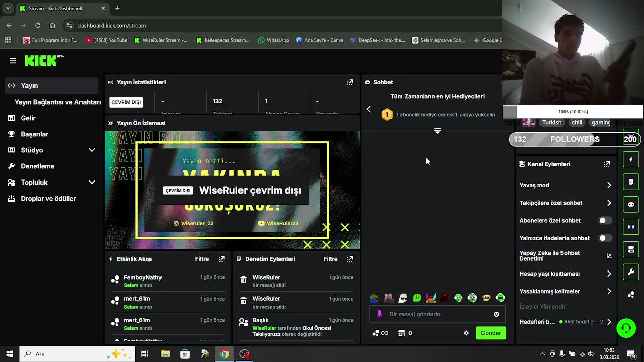The image size is (644, 362).
Task: Click the Chrome address bar URL
Action: pos(112,25)
